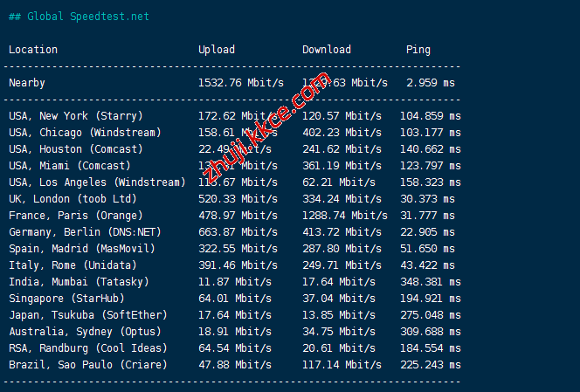The image size is (580, 392).
Task: Click the Upload column header
Action: (217, 50)
